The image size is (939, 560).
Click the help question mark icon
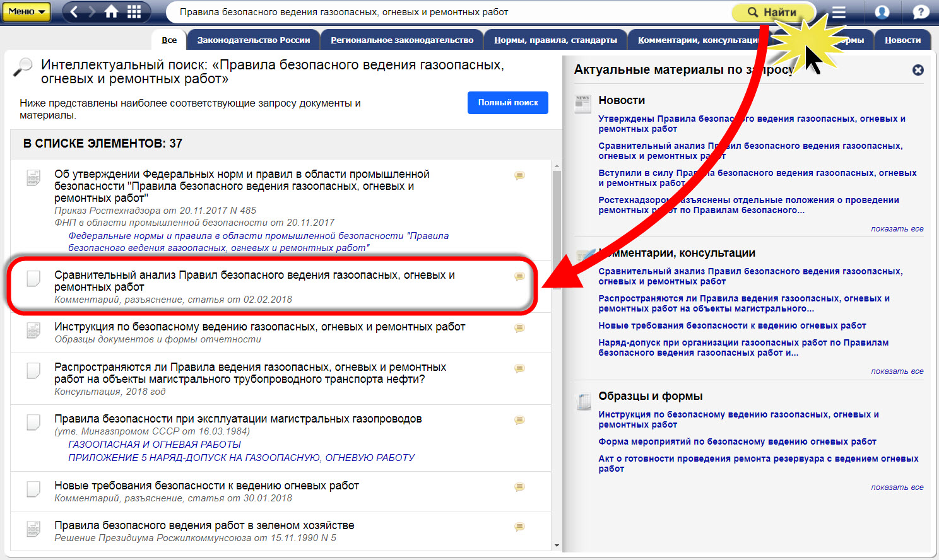coord(921,13)
